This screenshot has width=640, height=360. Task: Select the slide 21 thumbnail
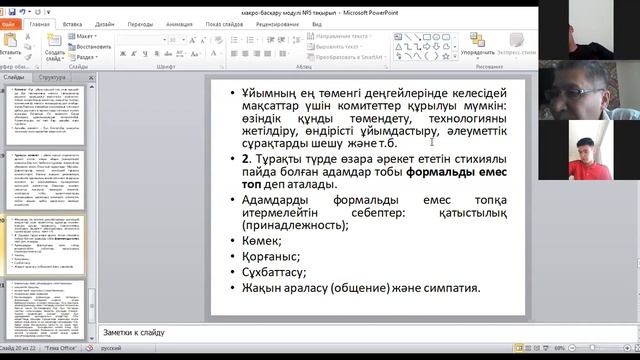[45, 310]
